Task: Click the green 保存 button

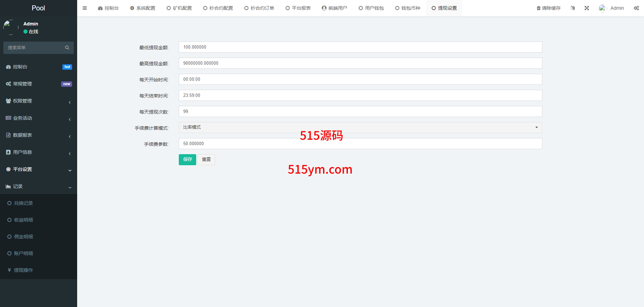Action: [187, 160]
